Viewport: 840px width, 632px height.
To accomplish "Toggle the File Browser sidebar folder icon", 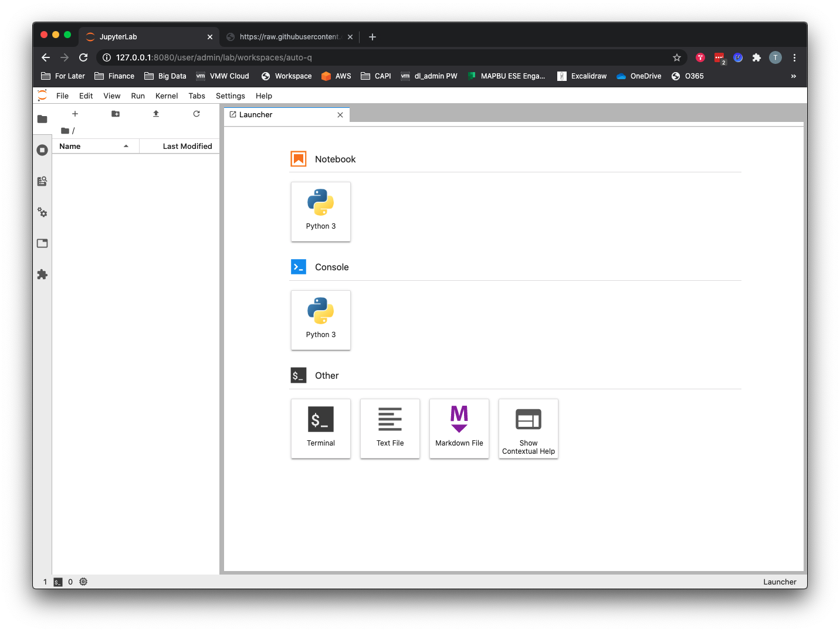I will click(x=42, y=119).
